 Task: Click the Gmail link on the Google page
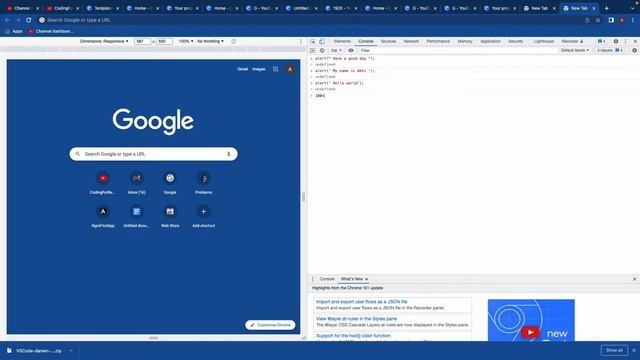242,69
